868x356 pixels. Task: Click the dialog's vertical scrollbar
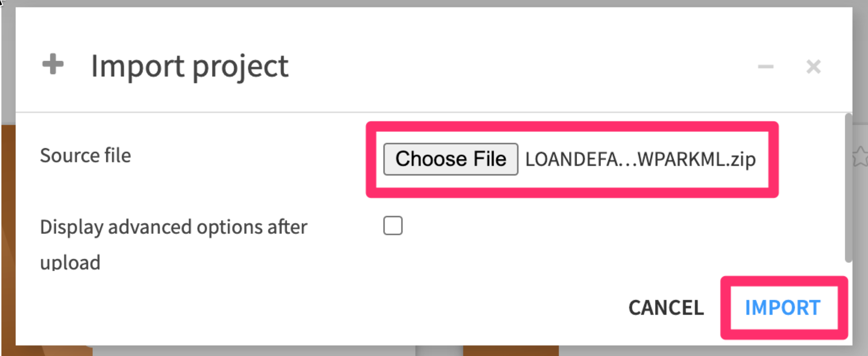(x=848, y=186)
